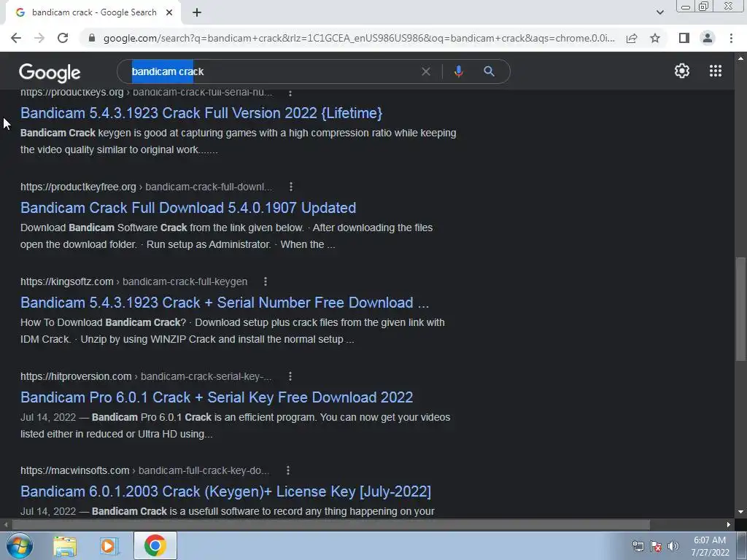Screen dimensions: 747x560
Task: Click the vertical scrollbar down arrow
Action: (740, 513)
